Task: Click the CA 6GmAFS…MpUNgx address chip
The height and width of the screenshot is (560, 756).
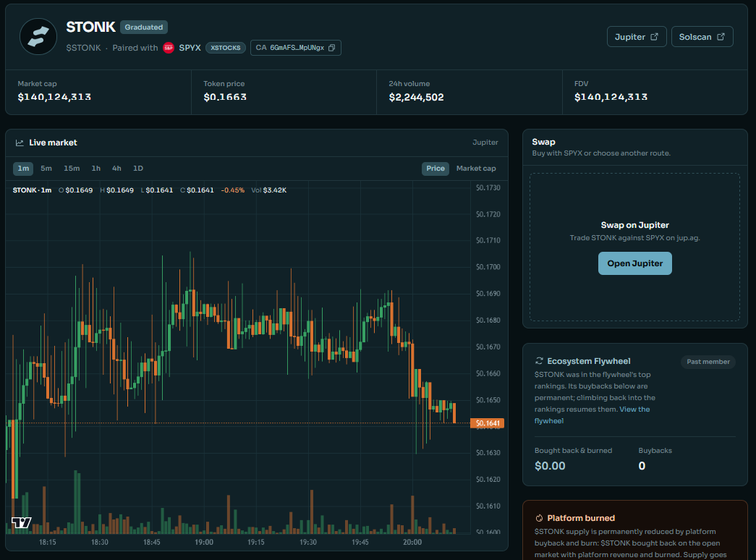Action: [x=296, y=48]
